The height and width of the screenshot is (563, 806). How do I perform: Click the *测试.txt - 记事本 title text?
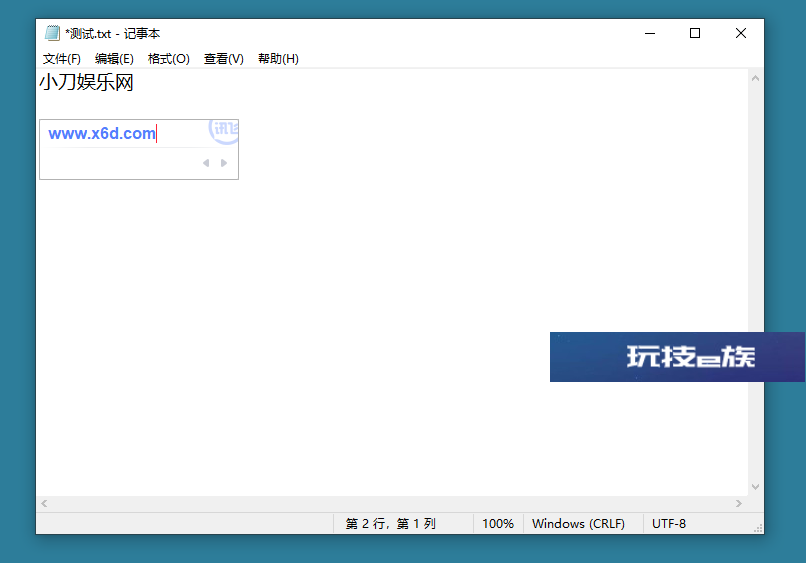point(113,33)
